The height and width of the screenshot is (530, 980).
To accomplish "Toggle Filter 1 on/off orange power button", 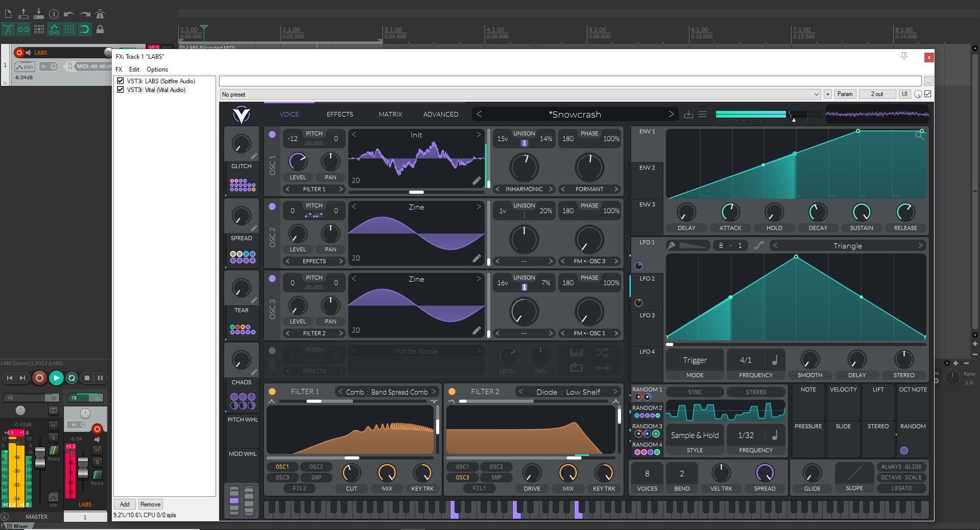I will coord(272,391).
